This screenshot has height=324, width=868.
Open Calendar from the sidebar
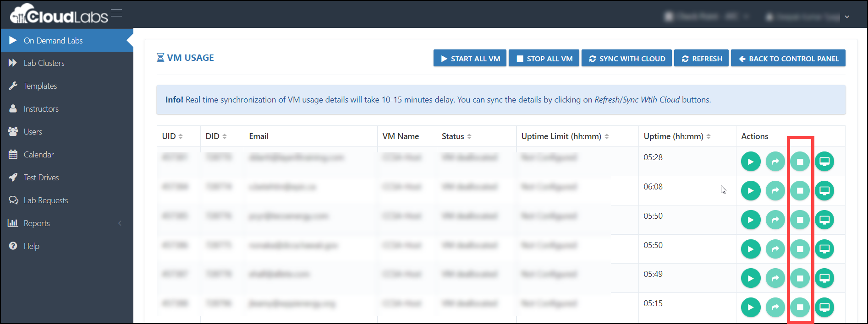(67, 155)
